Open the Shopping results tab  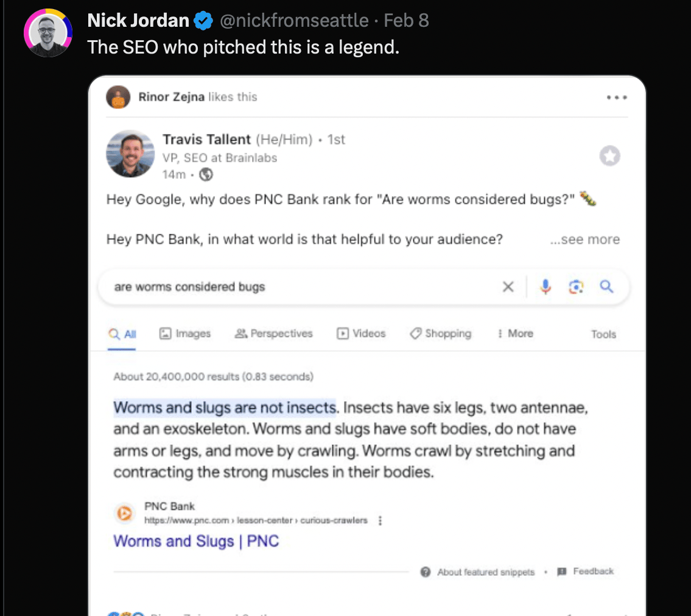440,334
